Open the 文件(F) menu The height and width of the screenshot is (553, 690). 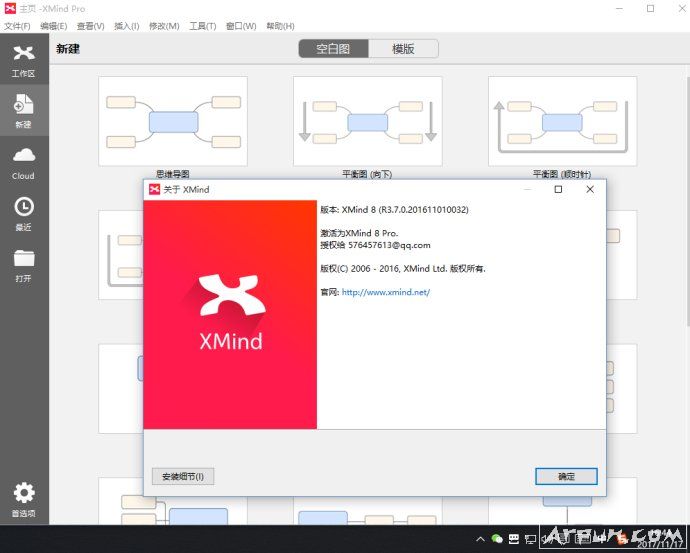click(17, 26)
